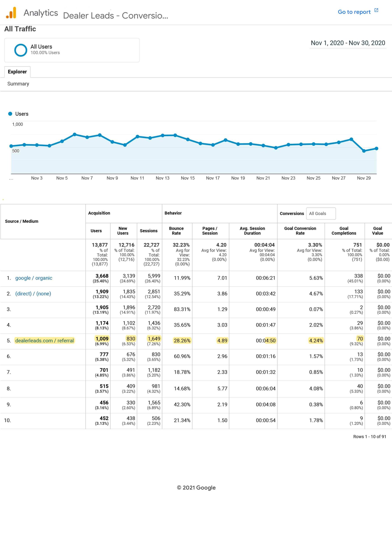Click the 452 users cell in row 10
Viewport: 392px width, 555px height.
(104, 418)
